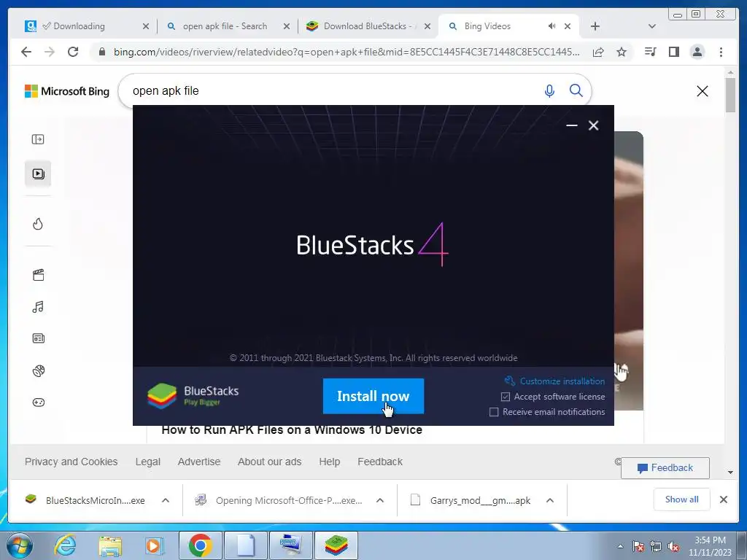
Task: Select the video feed sidebar icon
Action: click(38, 174)
